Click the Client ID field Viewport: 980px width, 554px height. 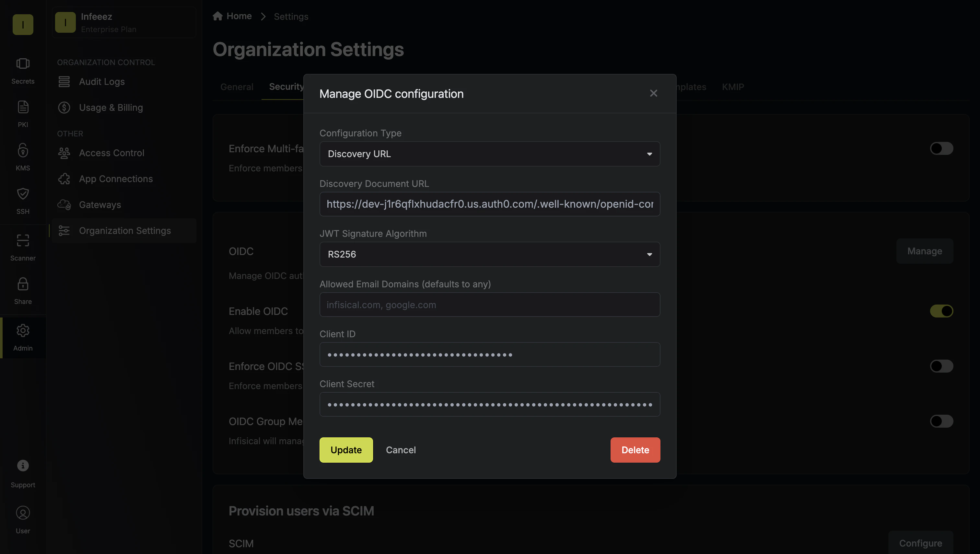click(490, 354)
